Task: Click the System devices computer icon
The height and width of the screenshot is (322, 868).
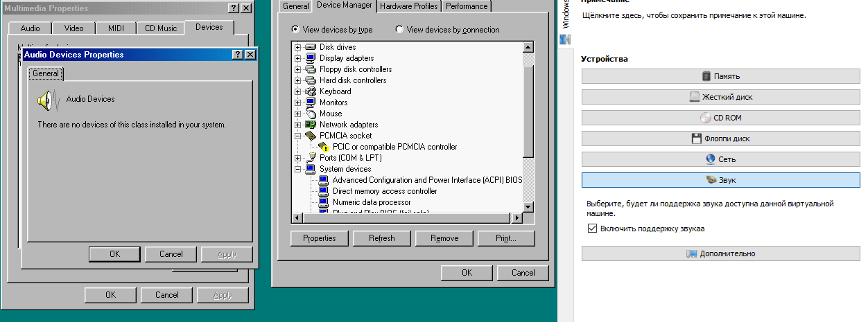Action: (311, 169)
